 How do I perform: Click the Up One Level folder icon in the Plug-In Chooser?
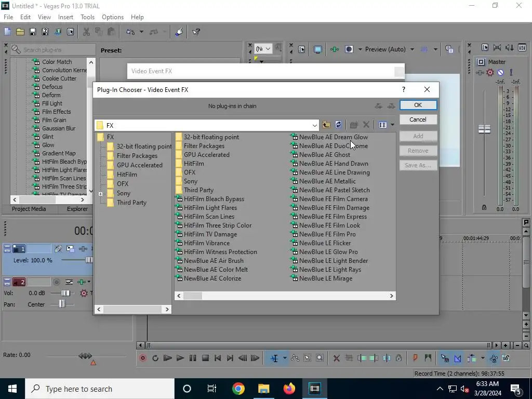coord(326,125)
